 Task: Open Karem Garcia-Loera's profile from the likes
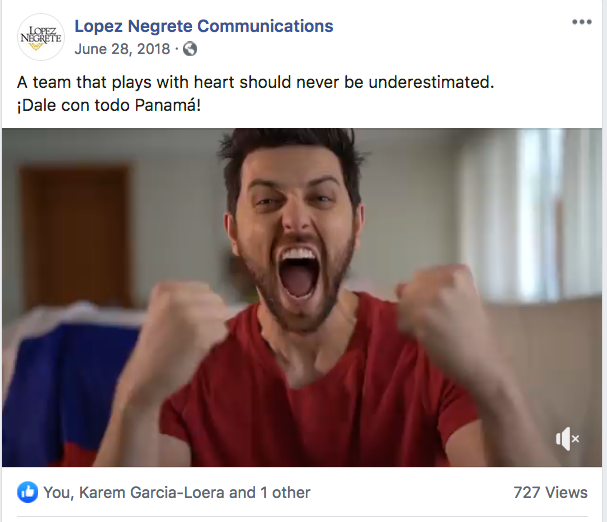click(x=152, y=493)
